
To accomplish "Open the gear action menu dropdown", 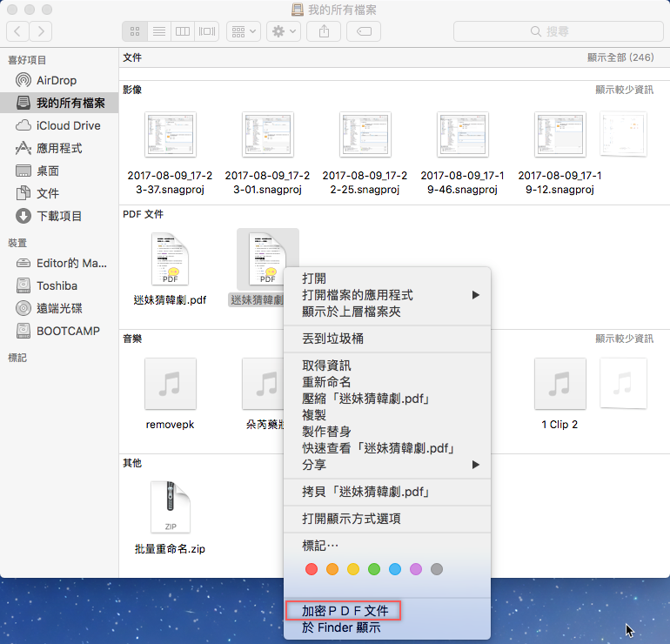I will point(284,31).
